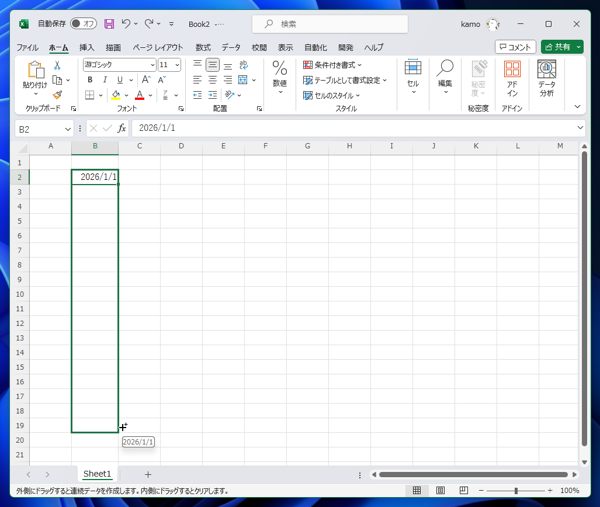Open the percent number format group
Image resolution: width=600 pixels, height=507 pixels.
280,77
